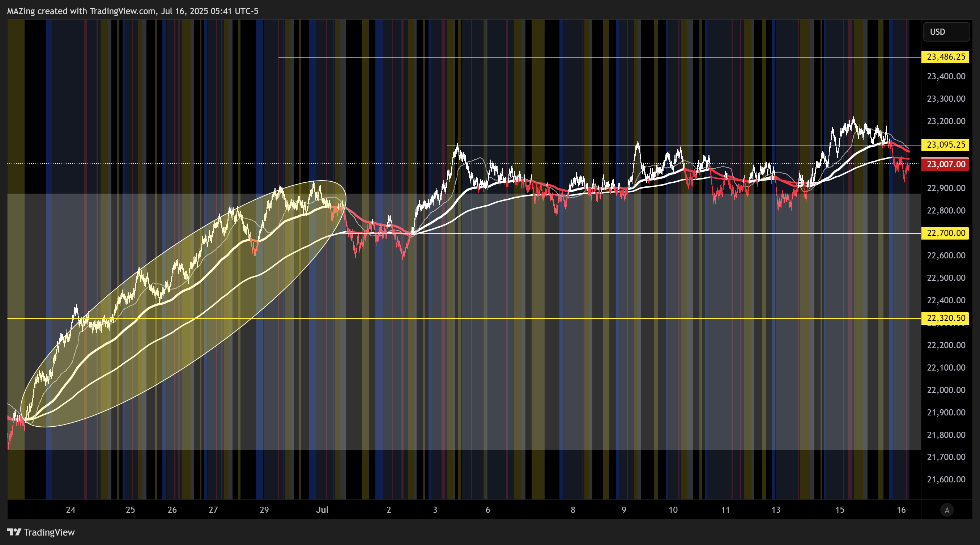
Task: Click date 8 on time axis
Action: tap(573, 510)
